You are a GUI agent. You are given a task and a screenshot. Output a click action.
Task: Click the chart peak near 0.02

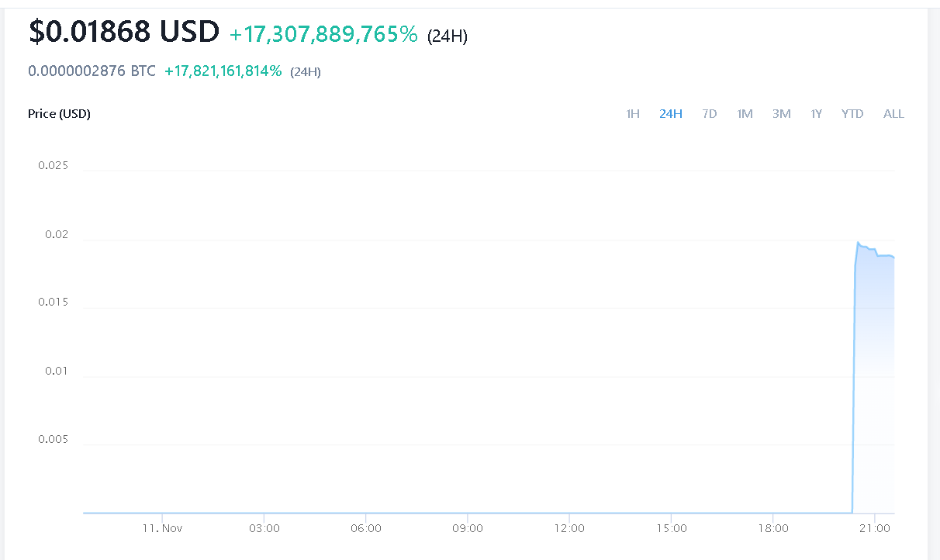(x=858, y=243)
